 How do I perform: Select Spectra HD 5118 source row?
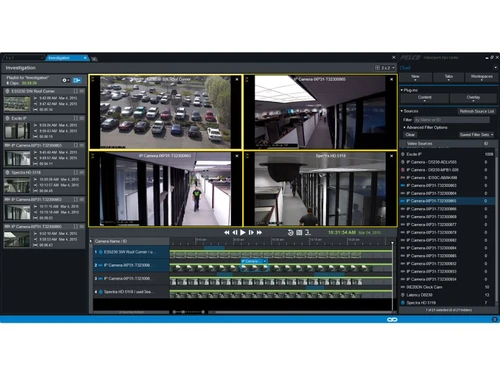click(447, 303)
